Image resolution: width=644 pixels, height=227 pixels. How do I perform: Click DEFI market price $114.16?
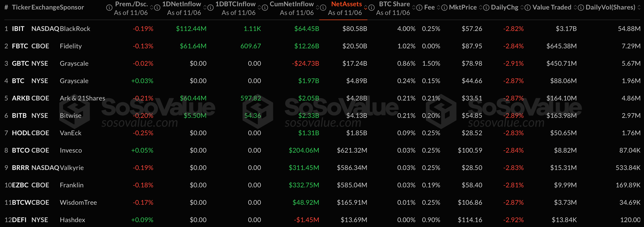[x=470, y=220]
